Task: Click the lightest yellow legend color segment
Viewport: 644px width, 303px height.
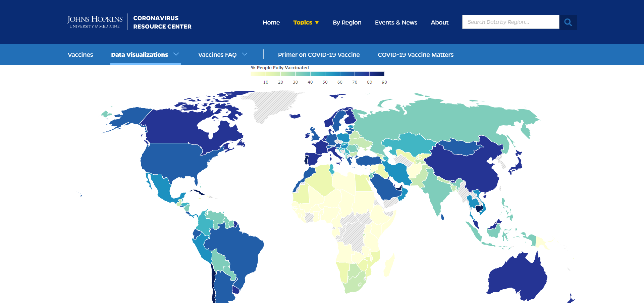Action: tap(258, 74)
